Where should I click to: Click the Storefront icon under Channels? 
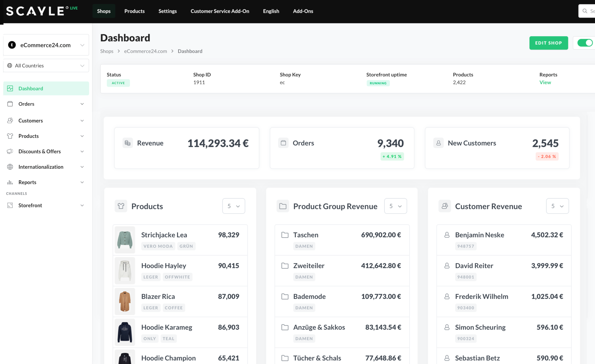[10, 205]
